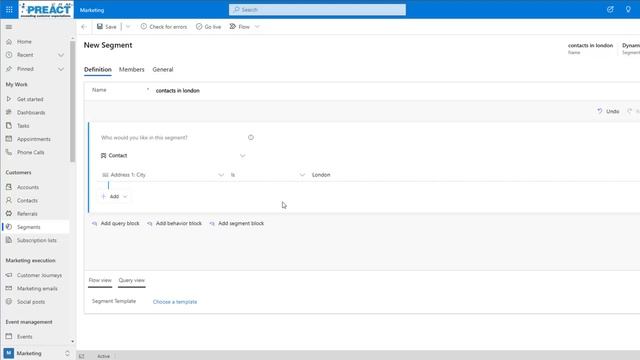This screenshot has width=640, height=360.
Task: Switch to Query view tab
Action: coord(131,280)
